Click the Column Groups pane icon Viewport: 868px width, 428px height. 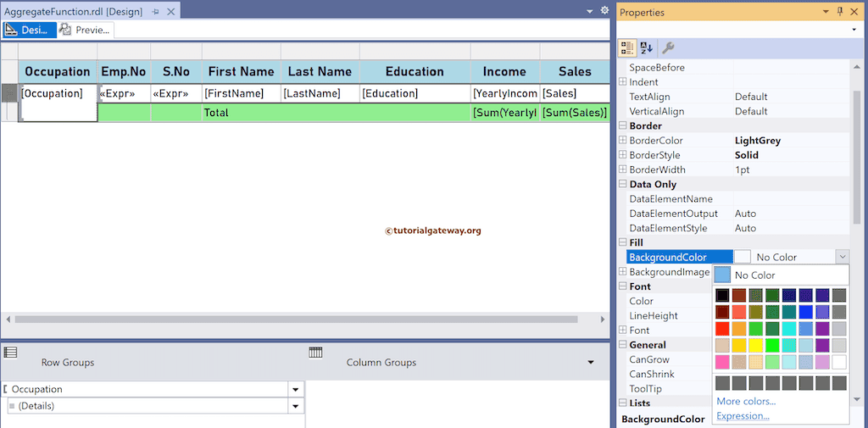(315, 352)
